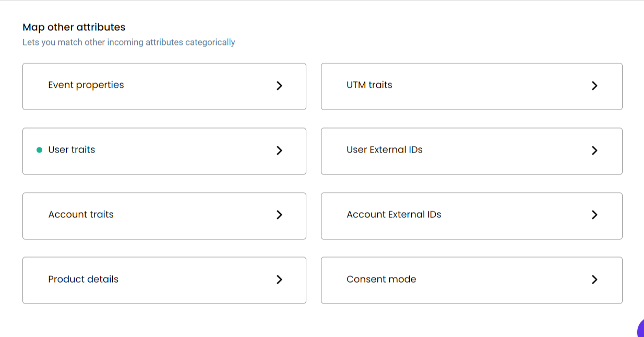644x337 pixels.
Task: Open the Account traits mapping section
Action: (x=164, y=216)
